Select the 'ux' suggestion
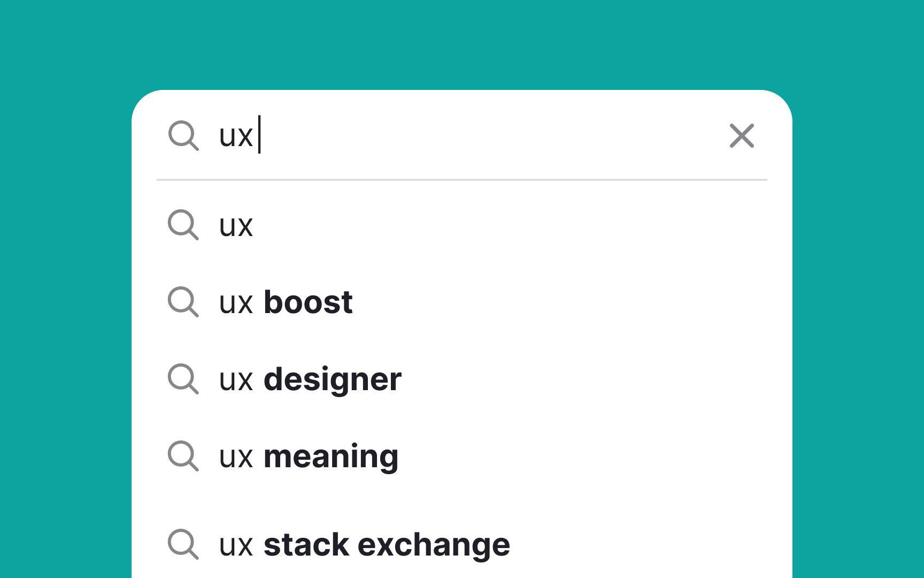Viewport: 924px width, 578px height. (x=237, y=226)
